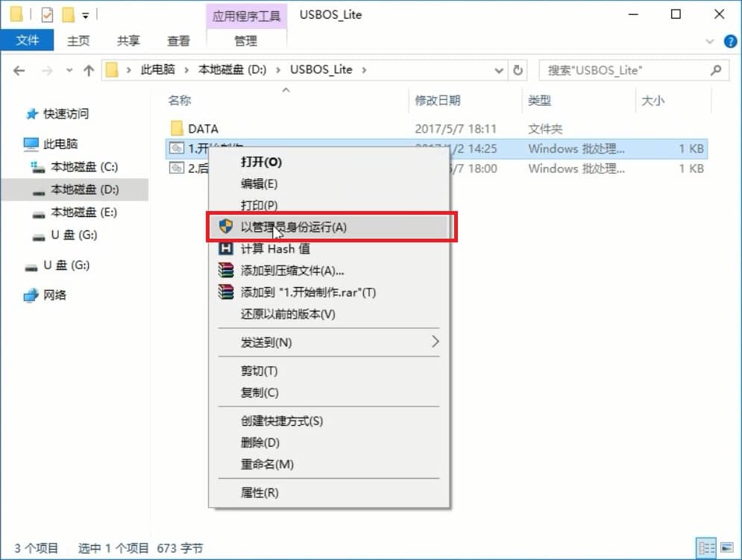
Task: Click the properties icon in quick access toolbar
Action: click(47, 14)
